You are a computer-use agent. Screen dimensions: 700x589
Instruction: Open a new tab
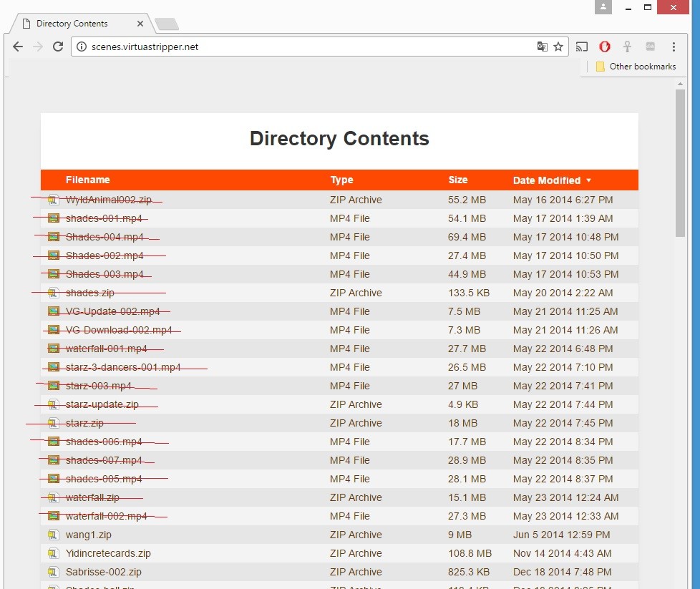tap(166, 24)
